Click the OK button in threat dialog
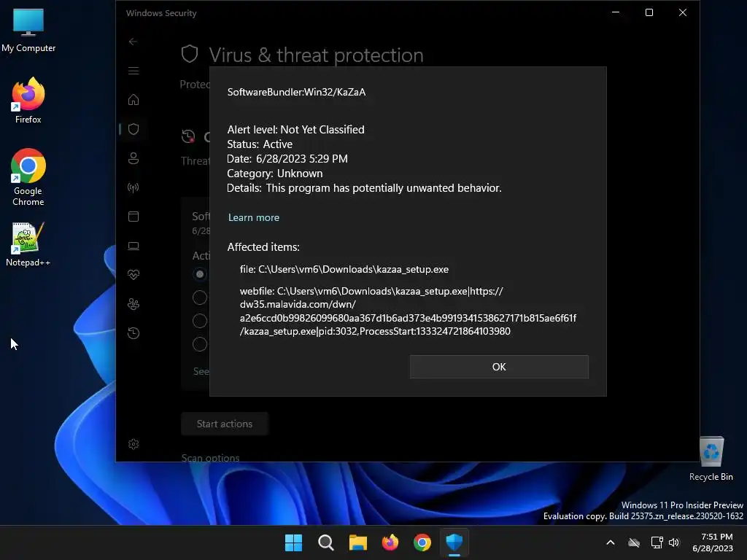The image size is (747, 560). (x=499, y=367)
